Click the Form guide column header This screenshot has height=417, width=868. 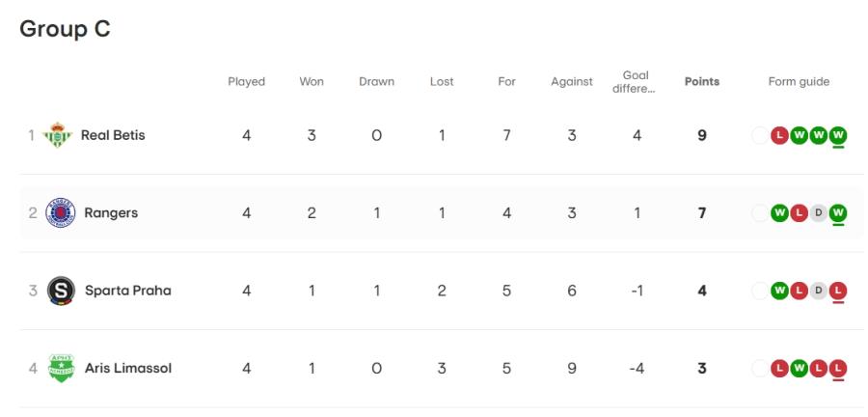pos(799,82)
